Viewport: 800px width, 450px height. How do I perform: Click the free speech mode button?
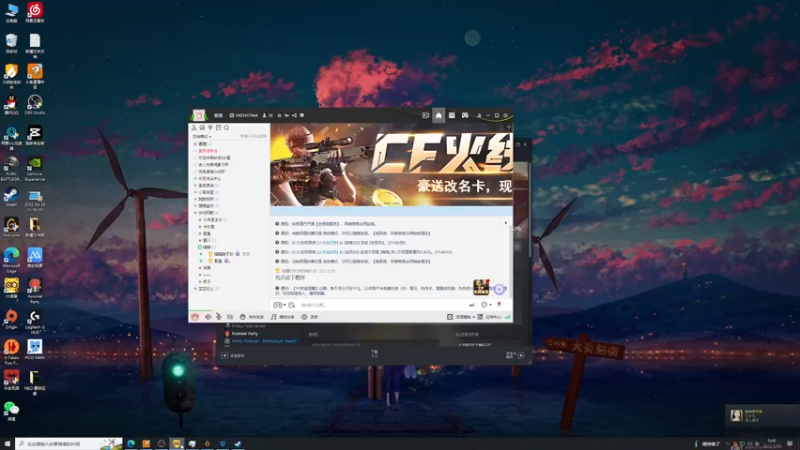coord(252,317)
